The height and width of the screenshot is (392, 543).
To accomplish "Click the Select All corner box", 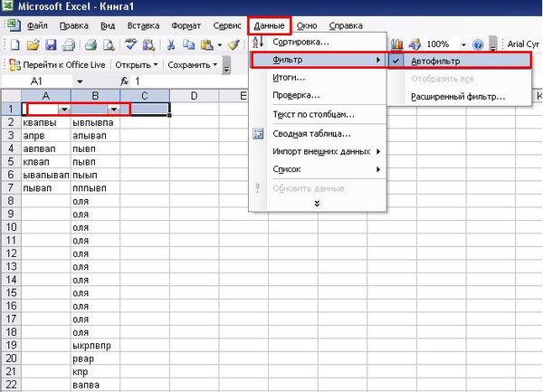I will click(11, 96).
